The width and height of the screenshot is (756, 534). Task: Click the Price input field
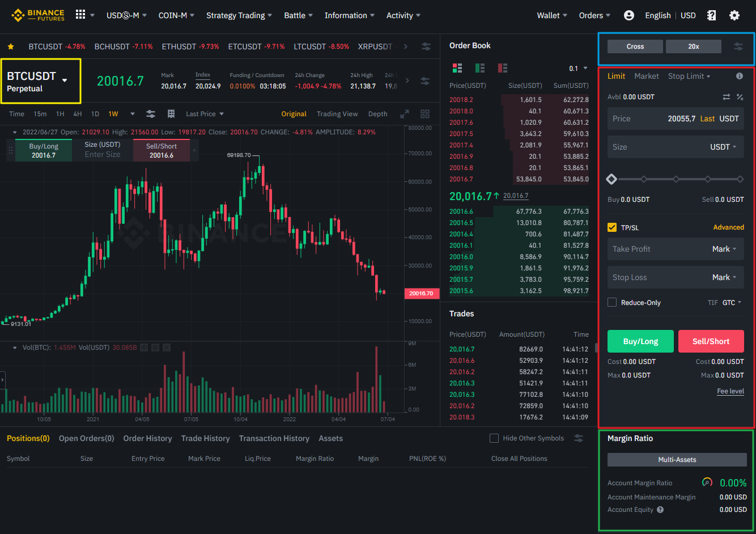(x=676, y=118)
